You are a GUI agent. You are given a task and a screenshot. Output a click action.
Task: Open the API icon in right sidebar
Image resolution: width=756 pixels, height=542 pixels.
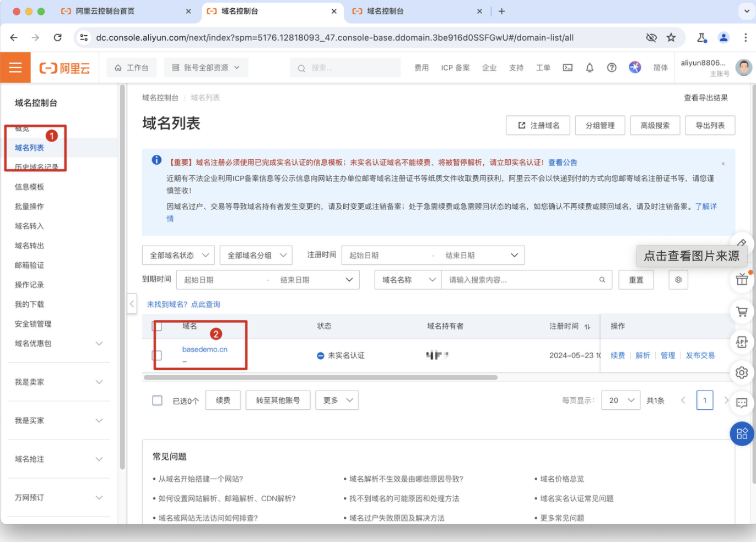tap(742, 342)
